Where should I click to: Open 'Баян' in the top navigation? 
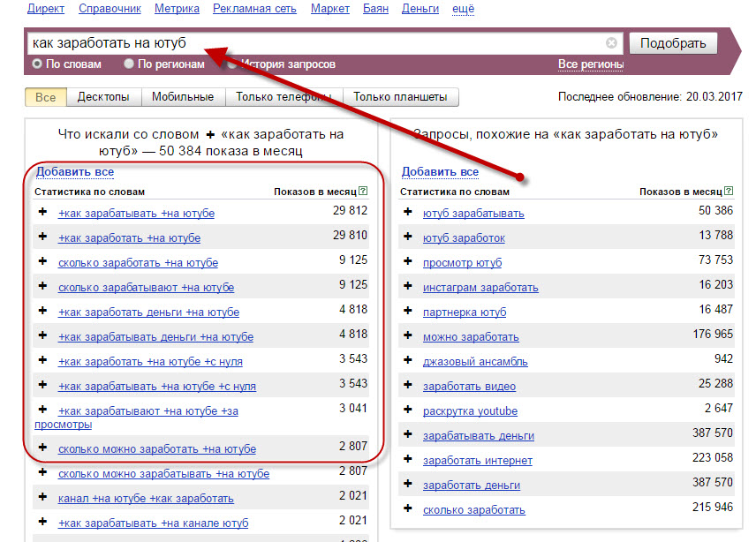375,9
